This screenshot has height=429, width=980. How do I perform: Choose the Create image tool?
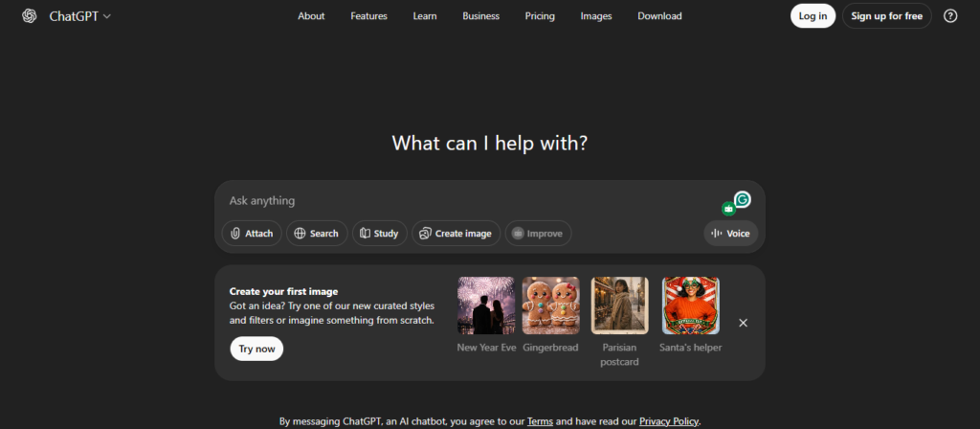456,234
